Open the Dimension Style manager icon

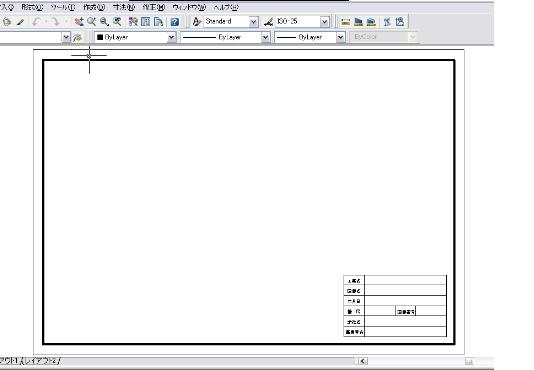coord(268,22)
